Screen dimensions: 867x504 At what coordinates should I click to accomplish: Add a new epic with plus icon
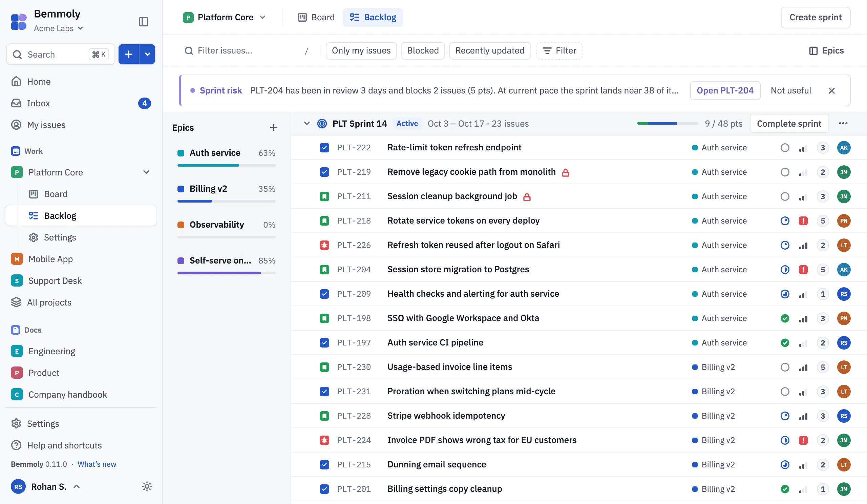274,127
